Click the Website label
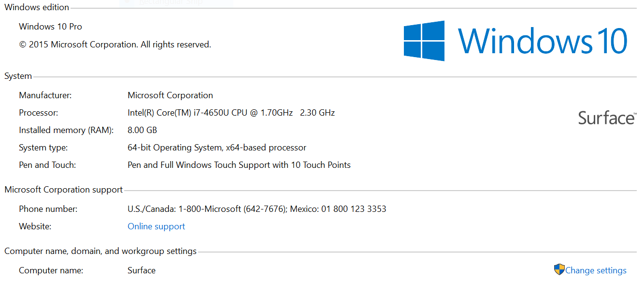The width and height of the screenshot is (644, 283). (35, 226)
